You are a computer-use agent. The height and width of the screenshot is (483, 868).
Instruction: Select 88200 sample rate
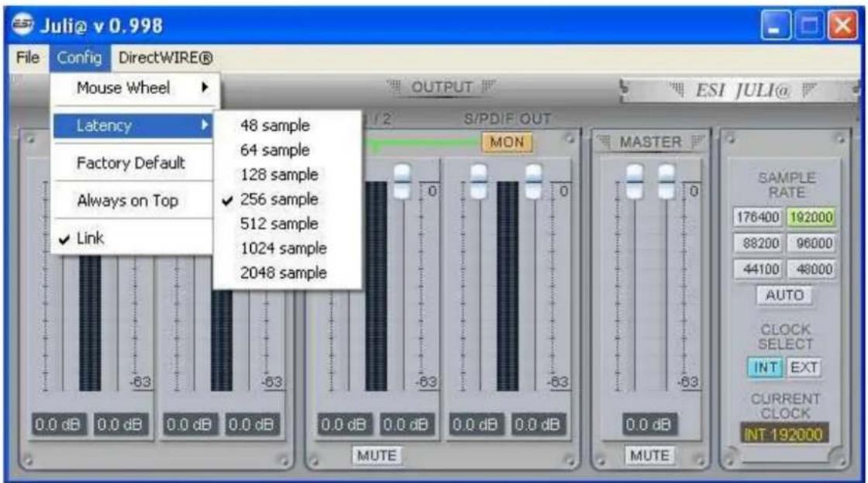pos(758,243)
